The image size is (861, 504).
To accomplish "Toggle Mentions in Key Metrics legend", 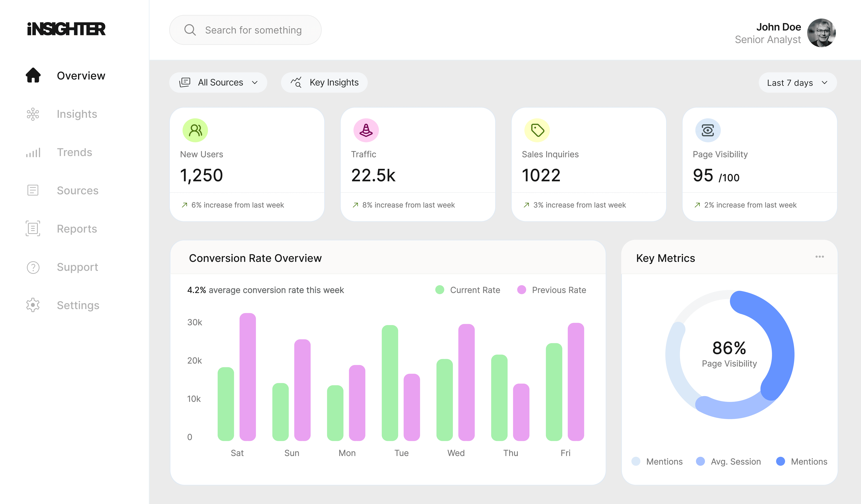I will [x=657, y=461].
